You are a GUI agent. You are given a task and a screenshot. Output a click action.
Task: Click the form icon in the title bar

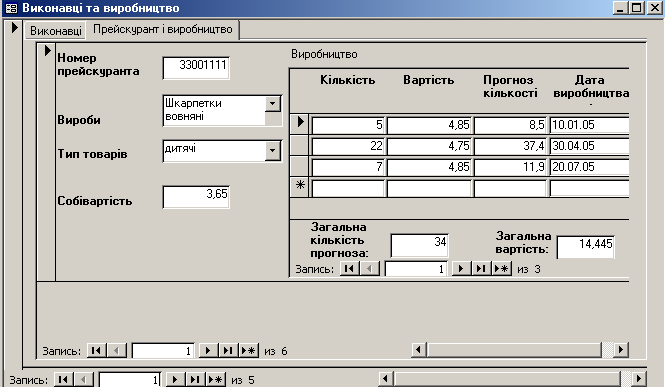pos(11,8)
